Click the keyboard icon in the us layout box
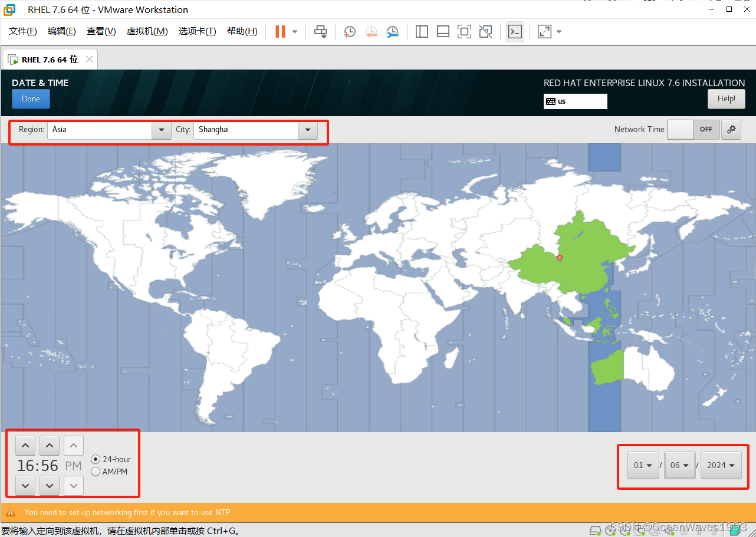The height and width of the screenshot is (537, 756). point(551,101)
